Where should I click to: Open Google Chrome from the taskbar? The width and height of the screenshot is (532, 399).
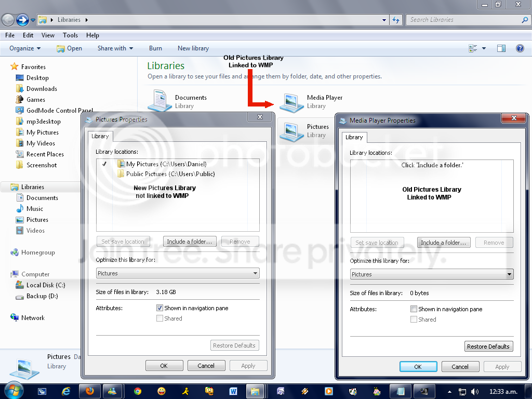click(137, 391)
